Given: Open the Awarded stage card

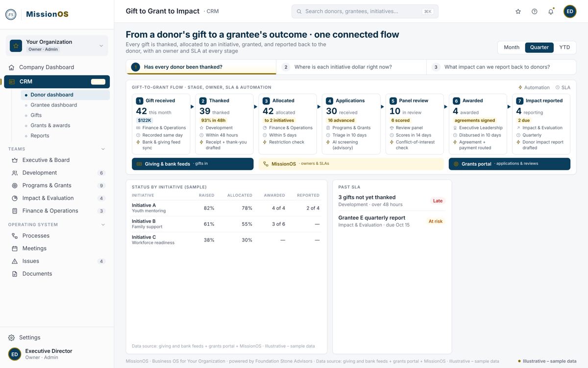Looking at the screenshot, I should point(478,124).
